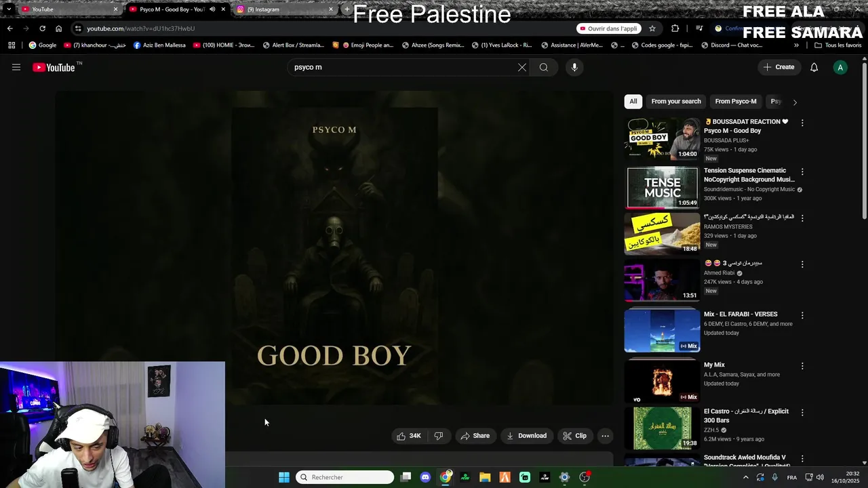Click the Ouvrir dans l'appli button
868x488 pixels.
click(x=608, y=28)
